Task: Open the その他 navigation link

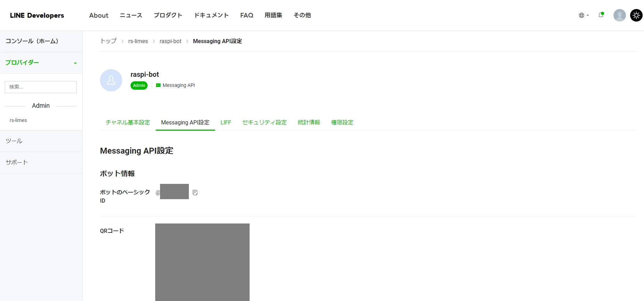Action: coord(302,15)
